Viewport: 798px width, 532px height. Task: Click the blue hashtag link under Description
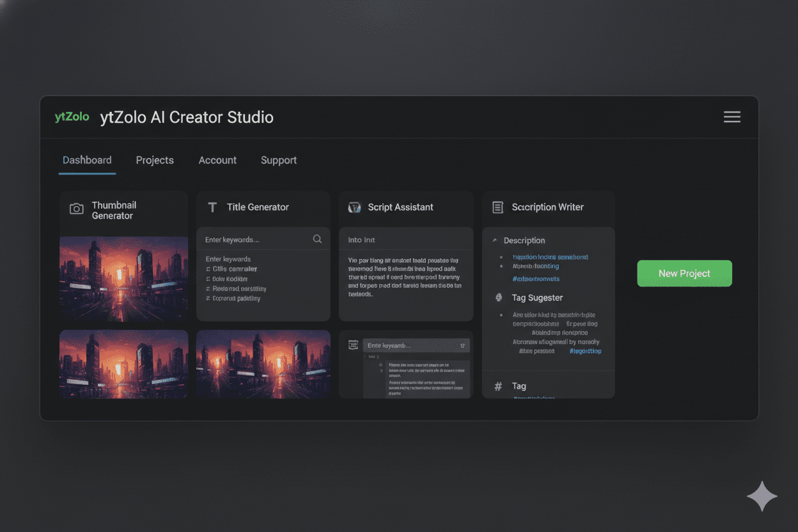click(x=536, y=279)
